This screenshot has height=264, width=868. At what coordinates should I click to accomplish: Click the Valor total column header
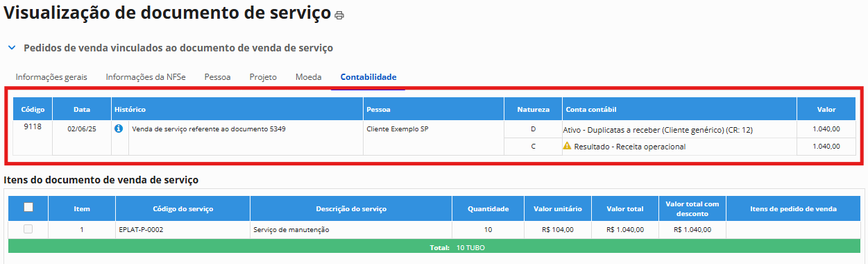625,208
